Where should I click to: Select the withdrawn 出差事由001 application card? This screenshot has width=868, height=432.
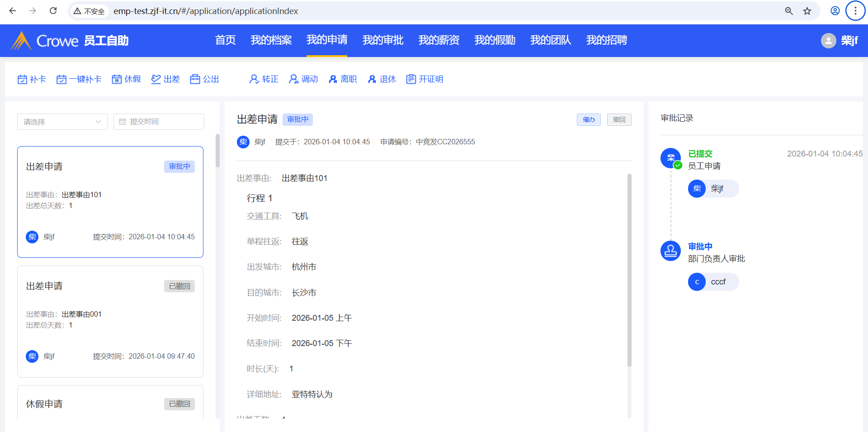tap(110, 321)
